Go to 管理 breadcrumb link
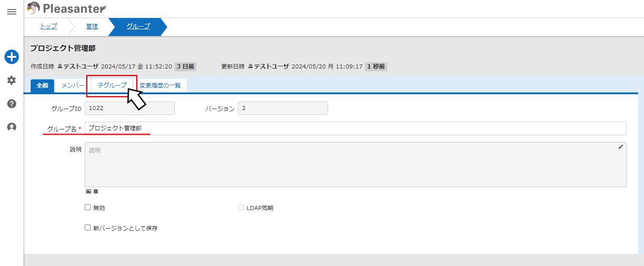 (x=92, y=27)
